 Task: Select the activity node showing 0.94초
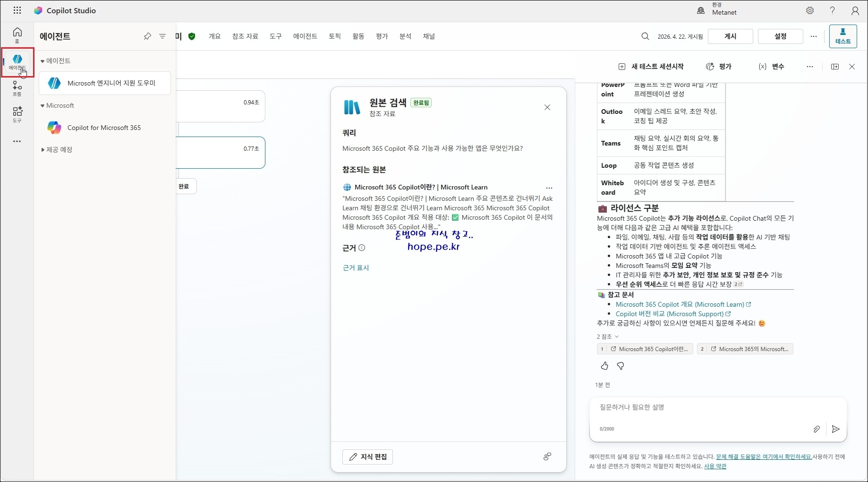[x=220, y=106]
